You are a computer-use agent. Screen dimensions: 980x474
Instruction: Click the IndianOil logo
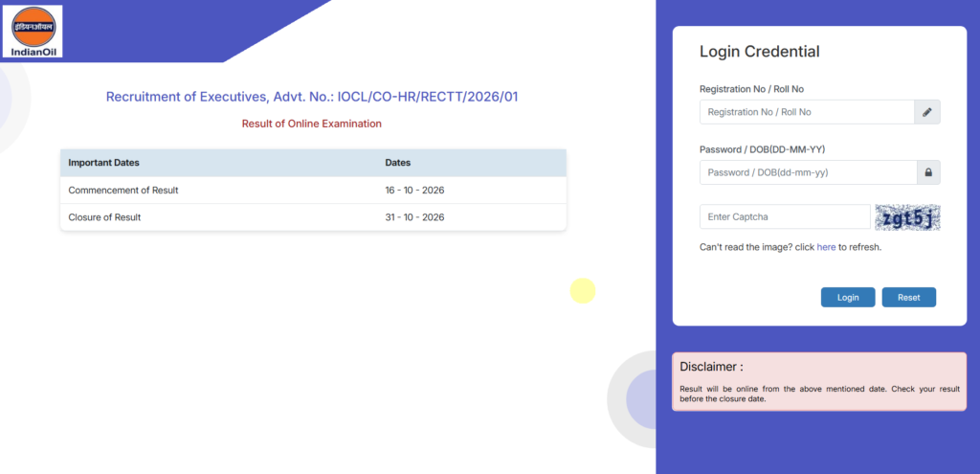[x=33, y=32]
